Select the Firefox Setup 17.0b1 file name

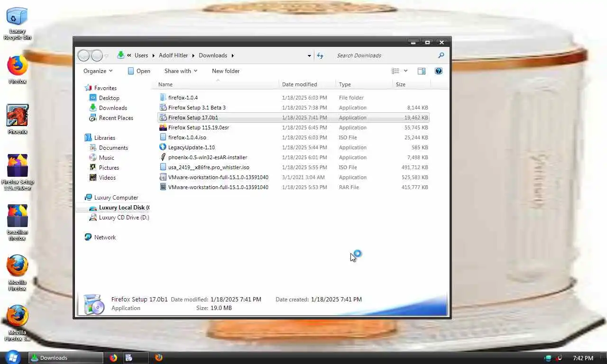pyautogui.click(x=193, y=118)
